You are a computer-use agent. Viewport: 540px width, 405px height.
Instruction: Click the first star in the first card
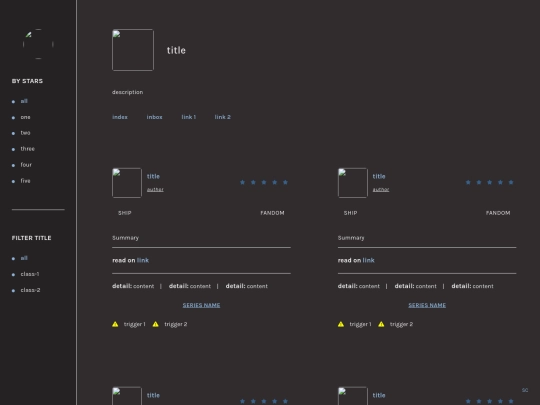pyautogui.click(x=242, y=182)
